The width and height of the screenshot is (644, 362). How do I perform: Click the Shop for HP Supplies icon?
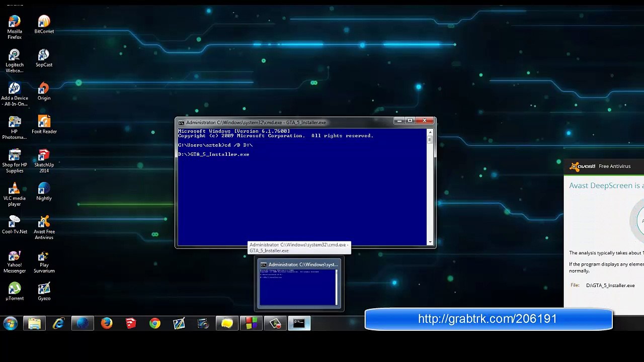pyautogui.click(x=15, y=161)
